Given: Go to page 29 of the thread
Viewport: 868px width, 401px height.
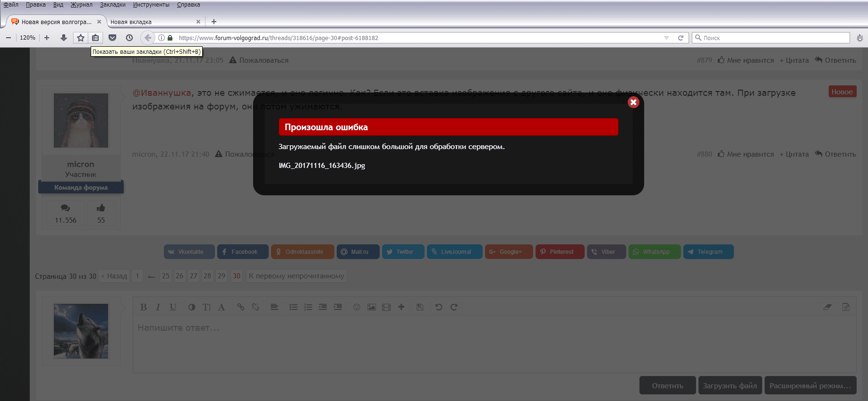Looking at the screenshot, I should pos(221,276).
